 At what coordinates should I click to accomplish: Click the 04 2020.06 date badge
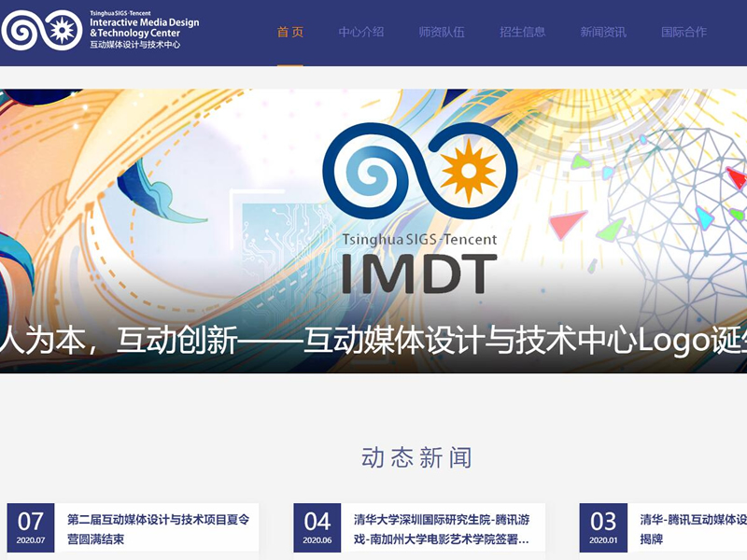317,527
